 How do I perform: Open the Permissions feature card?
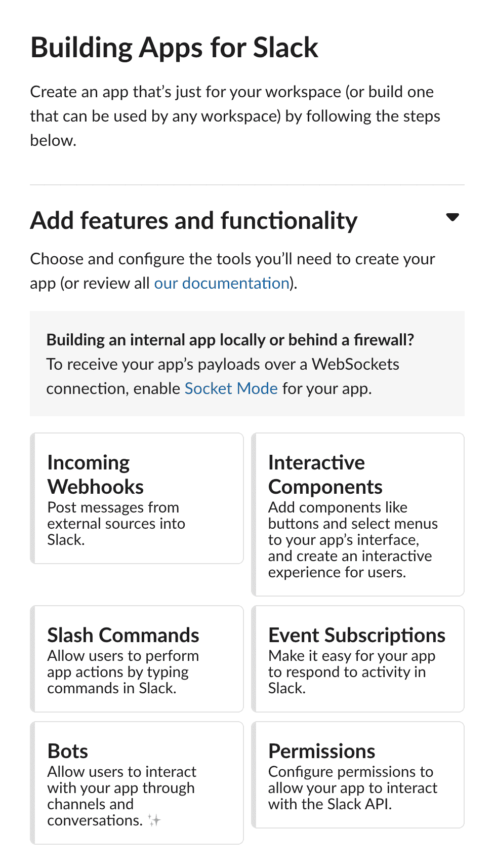pos(358,775)
